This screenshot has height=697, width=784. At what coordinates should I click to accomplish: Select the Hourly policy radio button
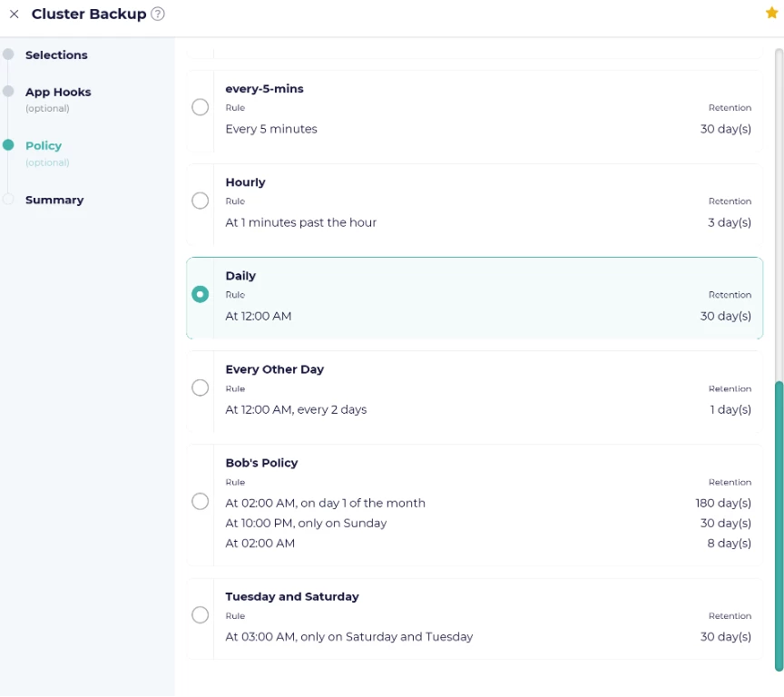click(x=201, y=201)
